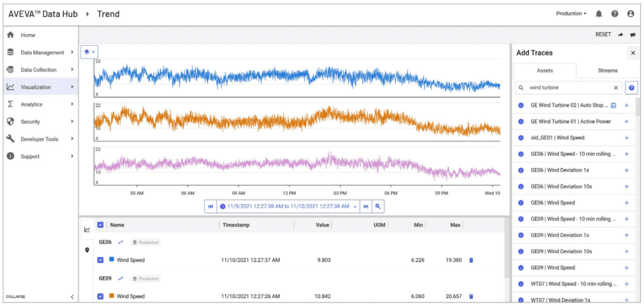Viewport: 644px width, 306px height.
Task: Open the Production namespace dropdown
Action: click(x=571, y=14)
